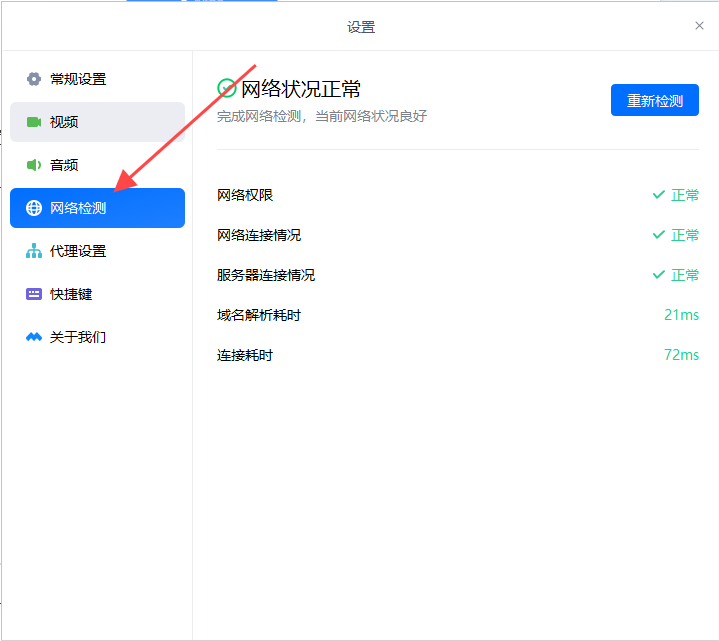Click the 网络权限 label
This screenshot has width=719, height=641.
click(245, 195)
